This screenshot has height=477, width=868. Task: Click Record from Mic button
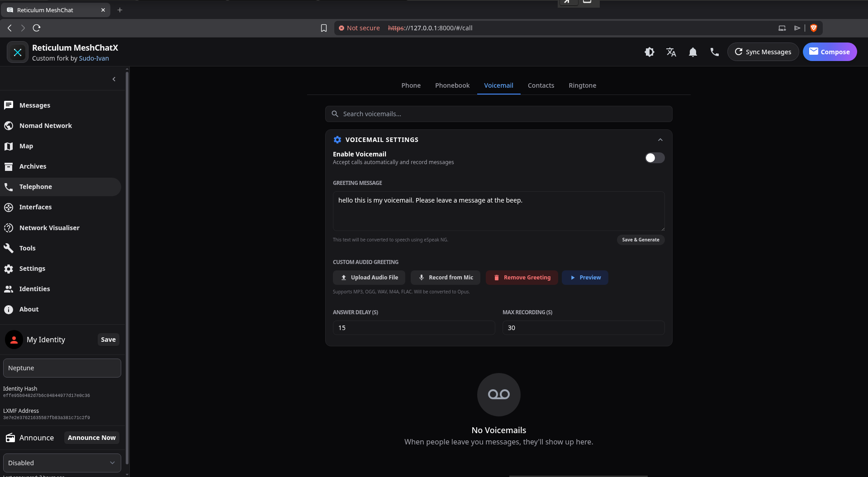[446, 278]
